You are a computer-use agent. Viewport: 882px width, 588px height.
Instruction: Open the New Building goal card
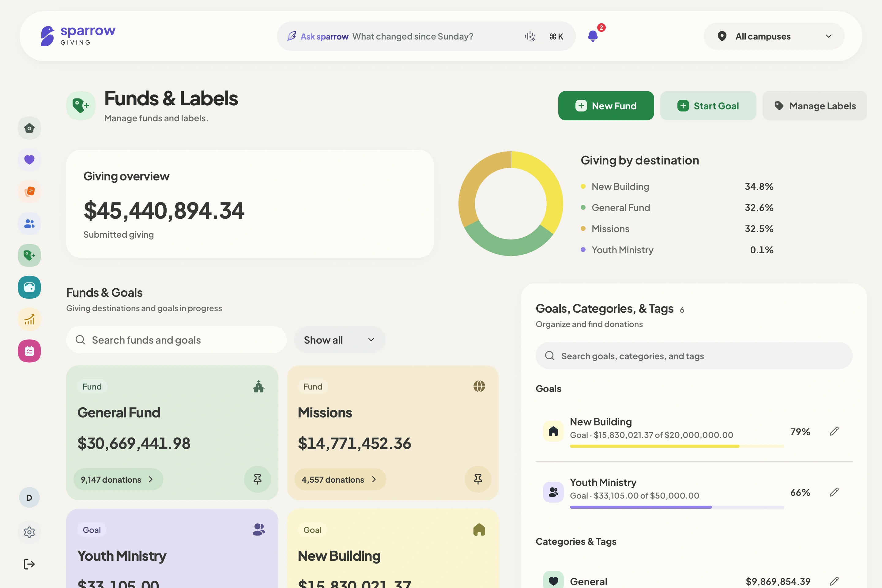tap(393, 548)
